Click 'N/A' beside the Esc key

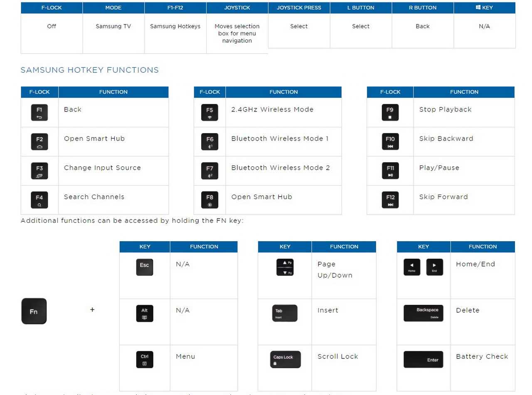coord(182,264)
